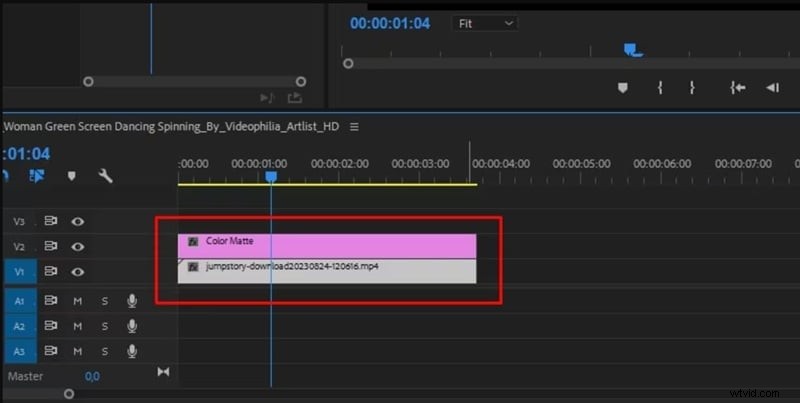Toggle sync lock on V1 track
Viewport: 800px width, 403px height.
pos(51,271)
